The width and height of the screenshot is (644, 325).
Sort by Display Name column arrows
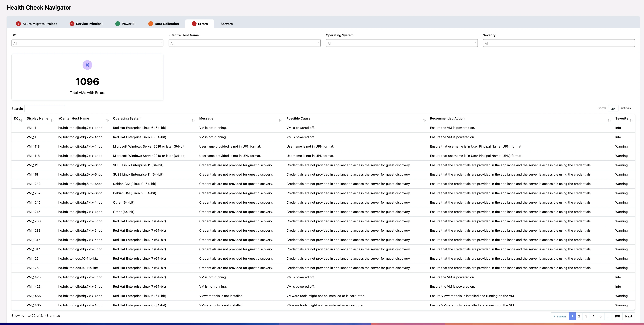[x=52, y=120]
